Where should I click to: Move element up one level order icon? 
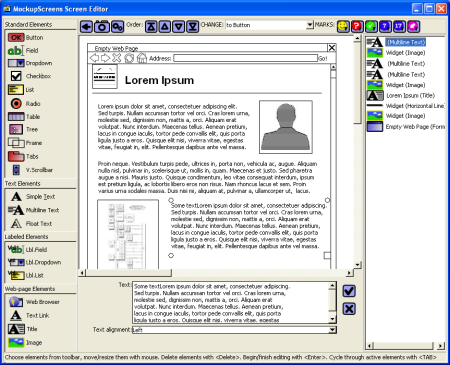[165, 26]
